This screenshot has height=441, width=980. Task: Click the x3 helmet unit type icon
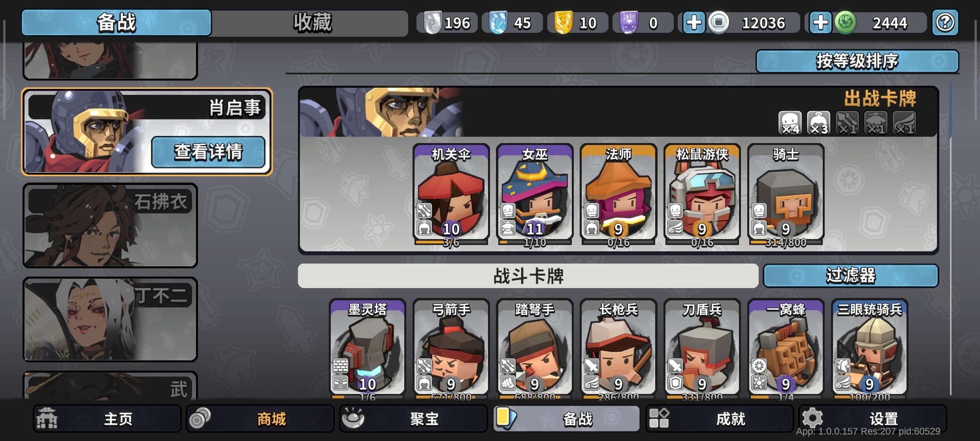(x=818, y=122)
